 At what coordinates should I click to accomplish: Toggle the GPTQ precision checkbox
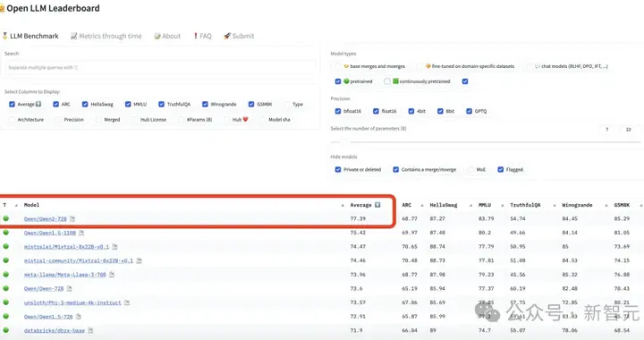tap(469, 111)
